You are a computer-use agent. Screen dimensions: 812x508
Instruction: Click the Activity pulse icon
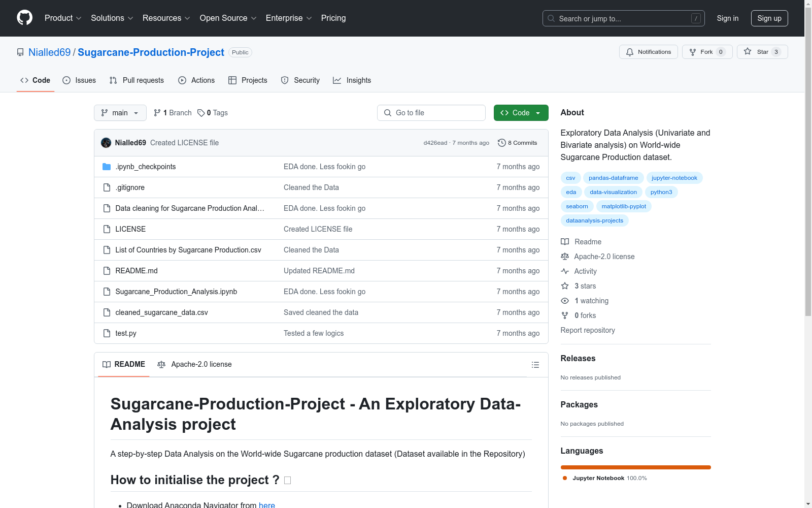coord(565,271)
